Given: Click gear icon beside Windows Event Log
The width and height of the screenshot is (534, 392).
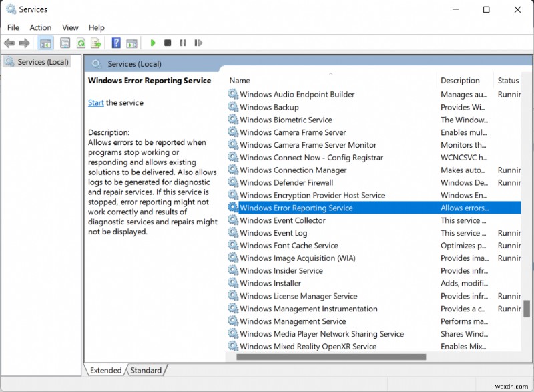Looking at the screenshot, I should [x=233, y=233].
